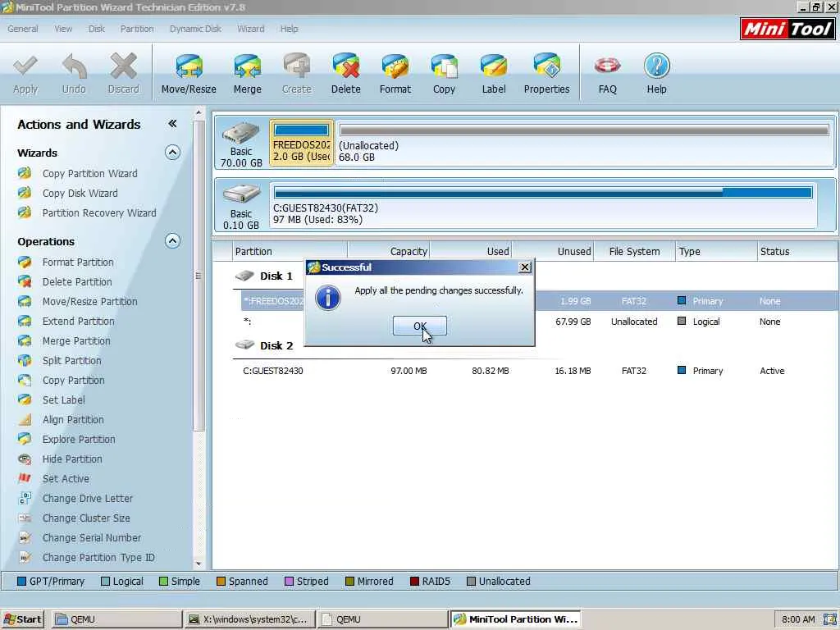
Task: Open the Partition menu
Action: [137, 29]
